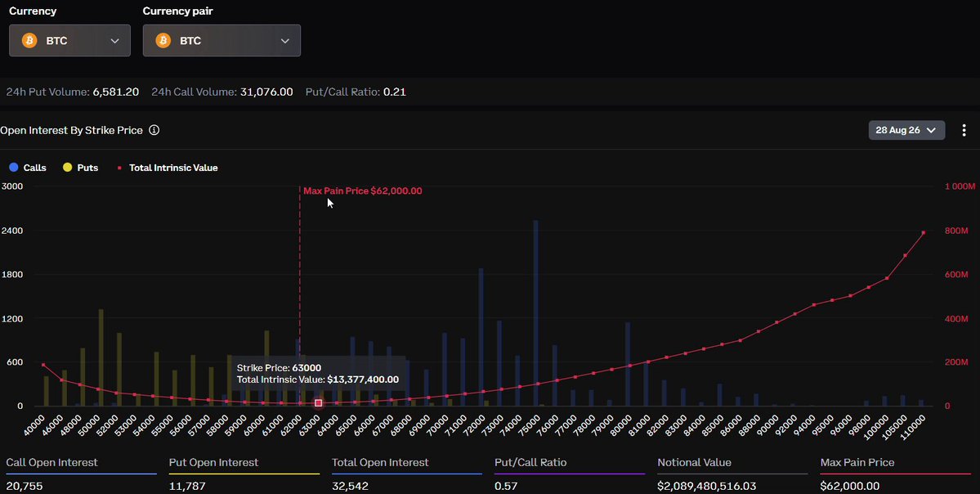Image resolution: width=980 pixels, height=494 pixels.
Task: Open the 28 Aug 26 expiry date dropdown
Action: [x=906, y=130]
